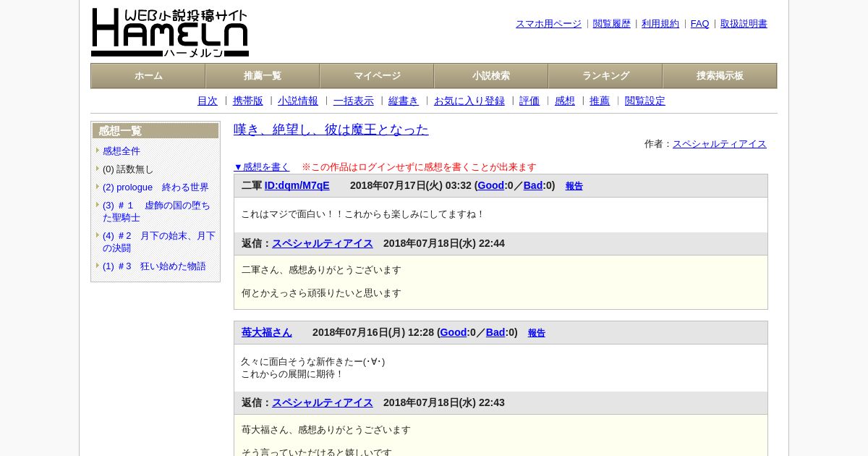Select 推薦 in the novel submenu

point(600,101)
